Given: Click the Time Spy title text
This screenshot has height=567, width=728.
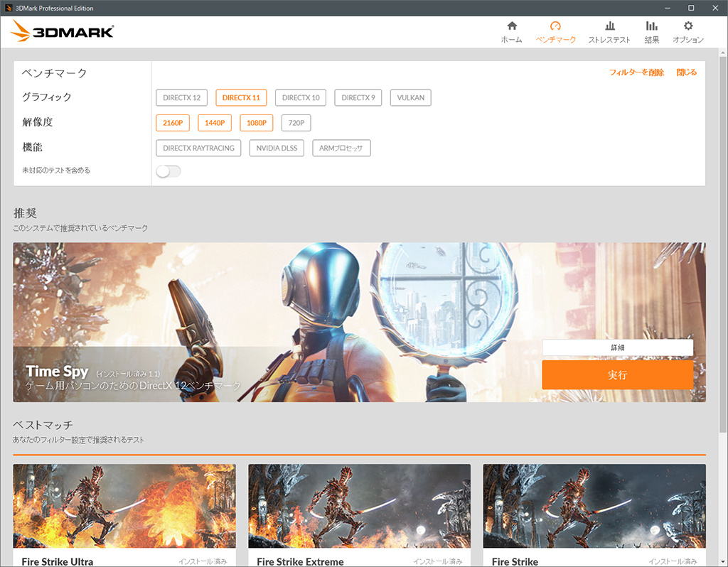Looking at the screenshot, I should click(57, 371).
